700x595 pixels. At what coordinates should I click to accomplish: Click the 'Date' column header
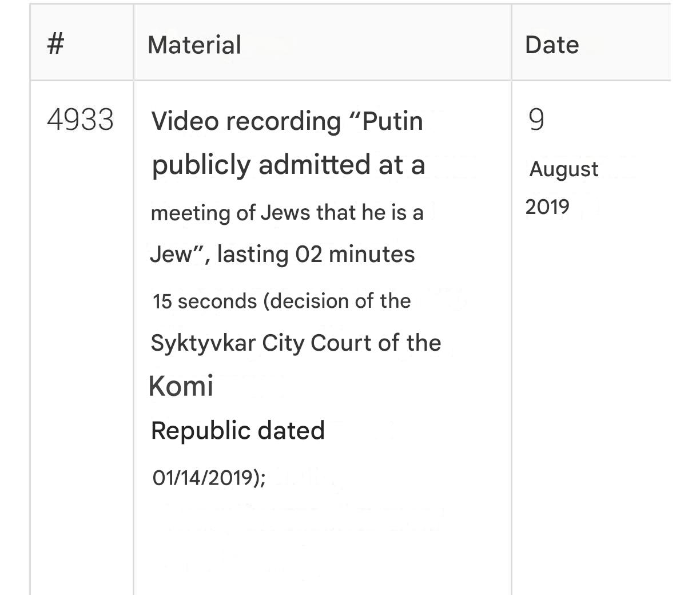click(x=552, y=45)
